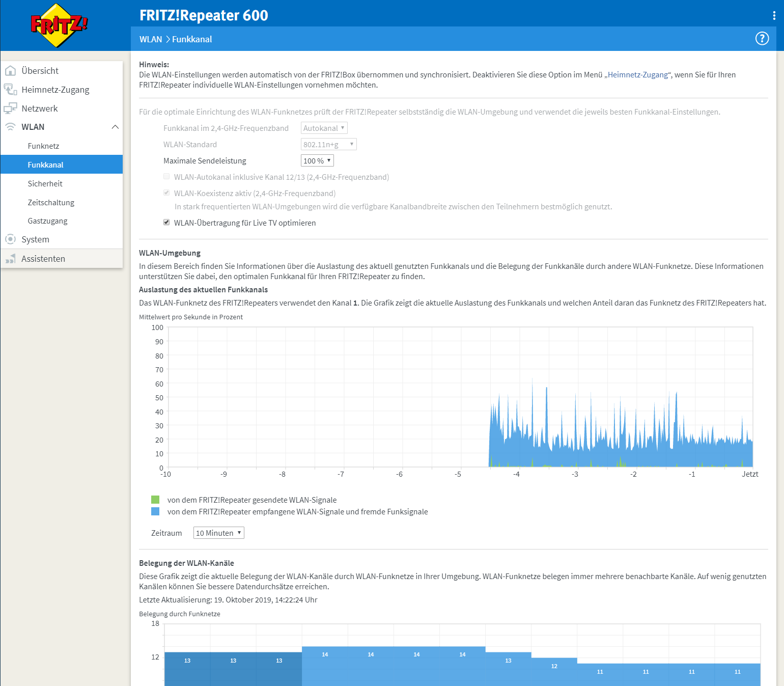This screenshot has height=686, width=784.
Task: Click the green legend color square
Action: (155, 500)
